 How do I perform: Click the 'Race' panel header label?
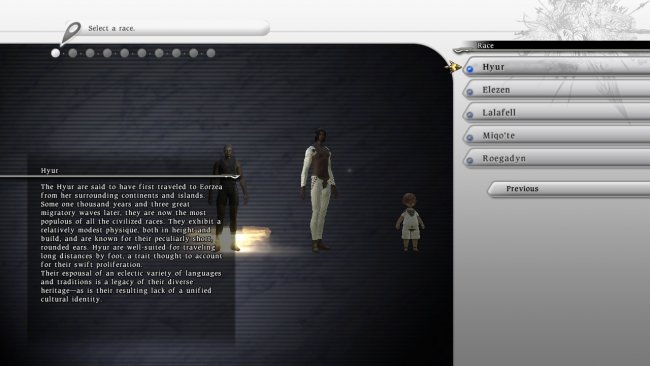pos(485,46)
